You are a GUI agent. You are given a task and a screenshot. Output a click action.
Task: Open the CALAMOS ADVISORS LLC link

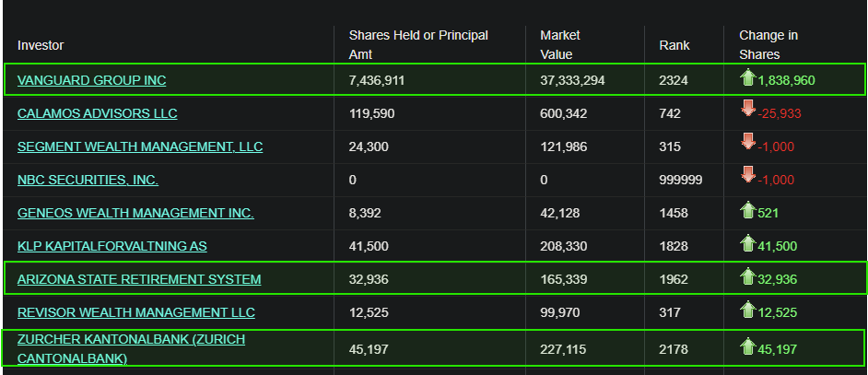point(97,113)
